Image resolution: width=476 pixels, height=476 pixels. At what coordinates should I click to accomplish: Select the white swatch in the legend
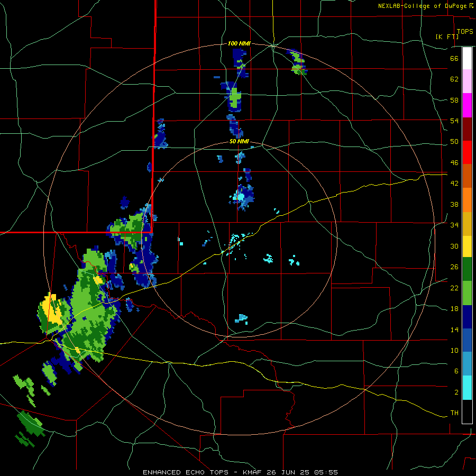tap(467, 58)
